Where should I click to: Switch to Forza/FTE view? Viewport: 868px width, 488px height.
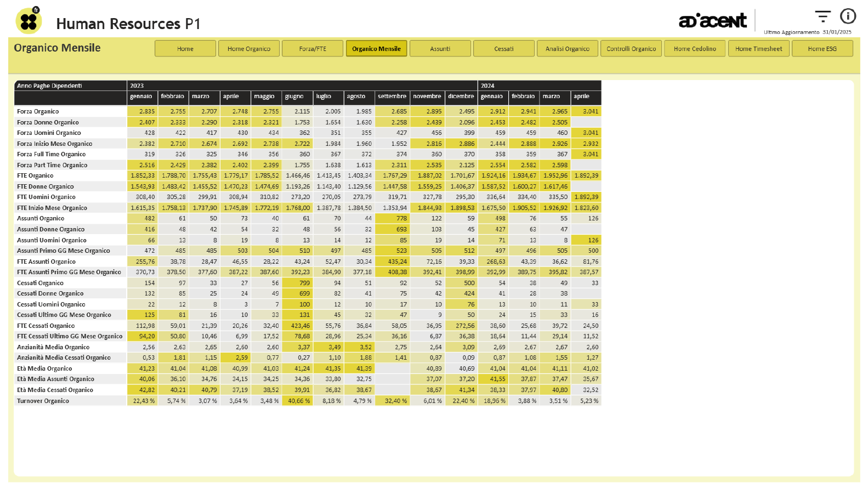[313, 49]
